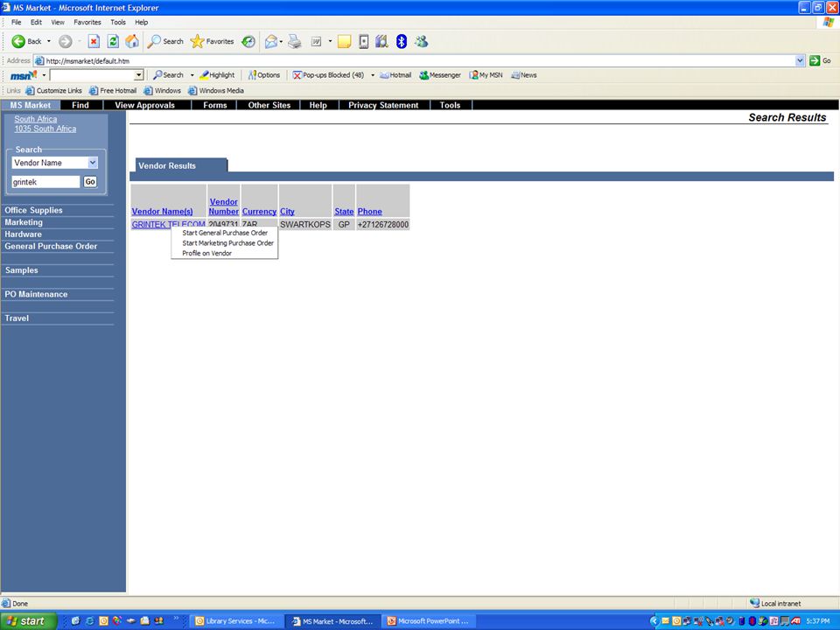The image size is (840, 630).
Task: Open News from the MSN toolbar
Action: click(524, 75)
